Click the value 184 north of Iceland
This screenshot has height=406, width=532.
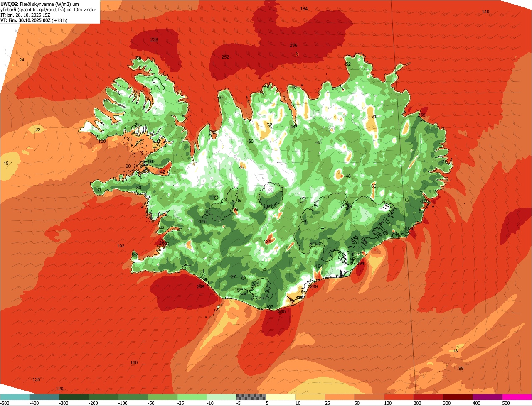(x=304, y=9)
